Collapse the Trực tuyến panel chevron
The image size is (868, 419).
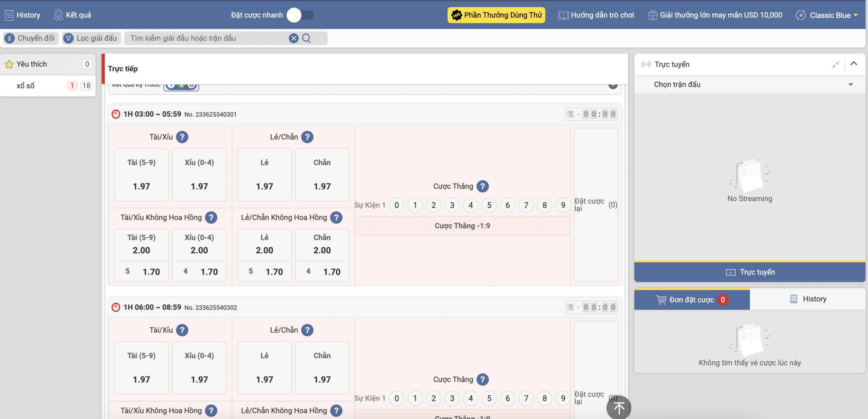854,63
